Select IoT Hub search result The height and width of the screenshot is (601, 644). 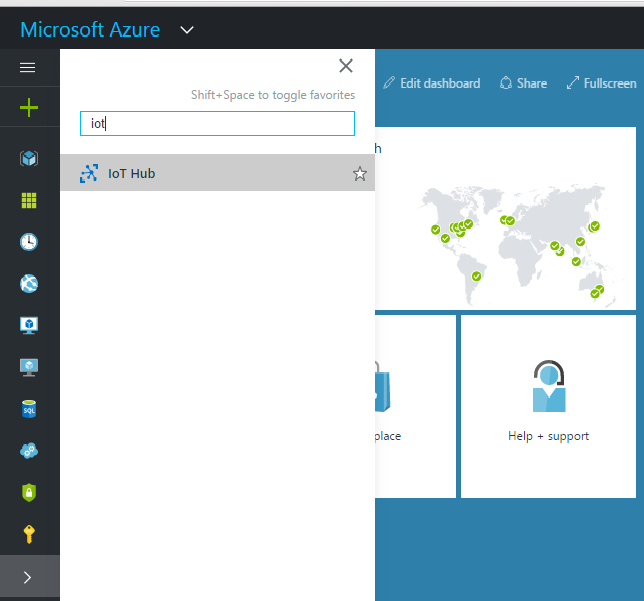pos(217,173)
